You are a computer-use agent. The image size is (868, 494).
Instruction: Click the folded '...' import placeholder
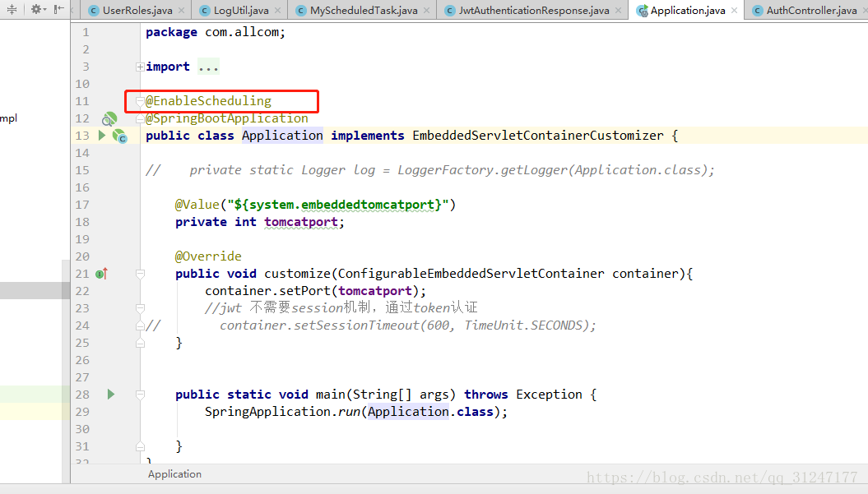[208, 67]
